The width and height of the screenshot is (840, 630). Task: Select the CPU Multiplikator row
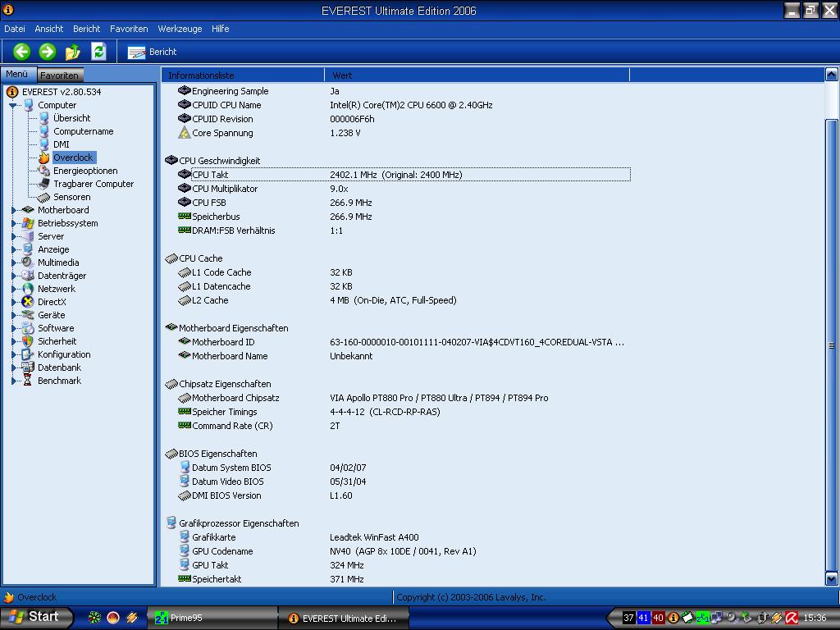click(404, 189)
